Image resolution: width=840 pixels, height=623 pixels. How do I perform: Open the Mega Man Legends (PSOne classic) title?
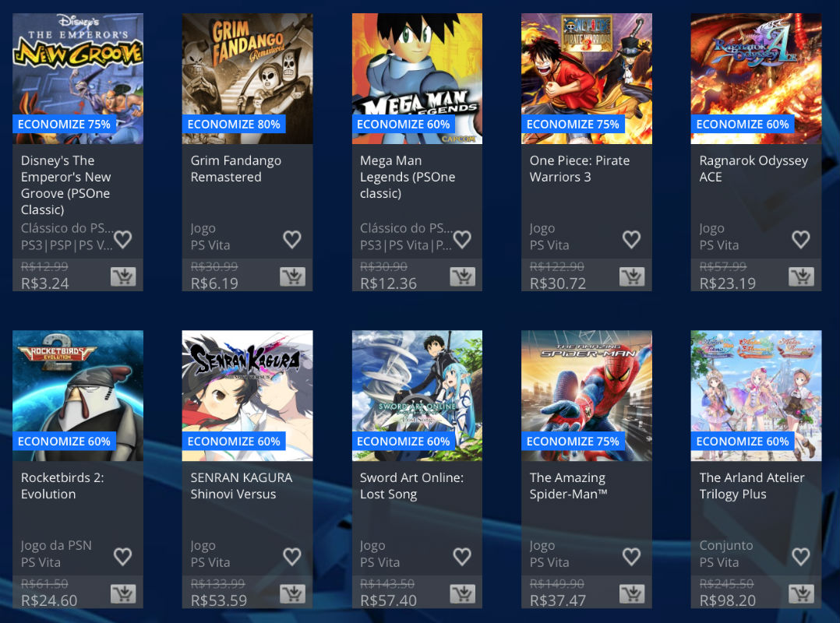point(408,177)
